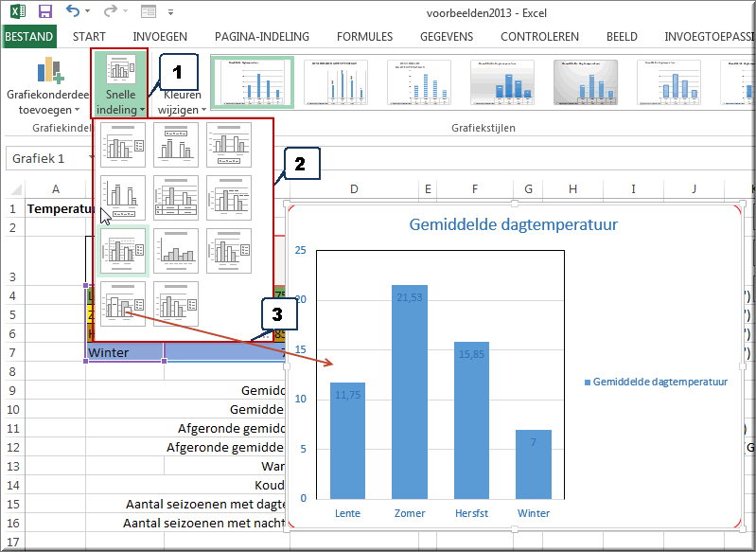Click the blue legend marker for Gemiddelde dagtemperatuur
The image size is (756, 552).
point(588,382)
